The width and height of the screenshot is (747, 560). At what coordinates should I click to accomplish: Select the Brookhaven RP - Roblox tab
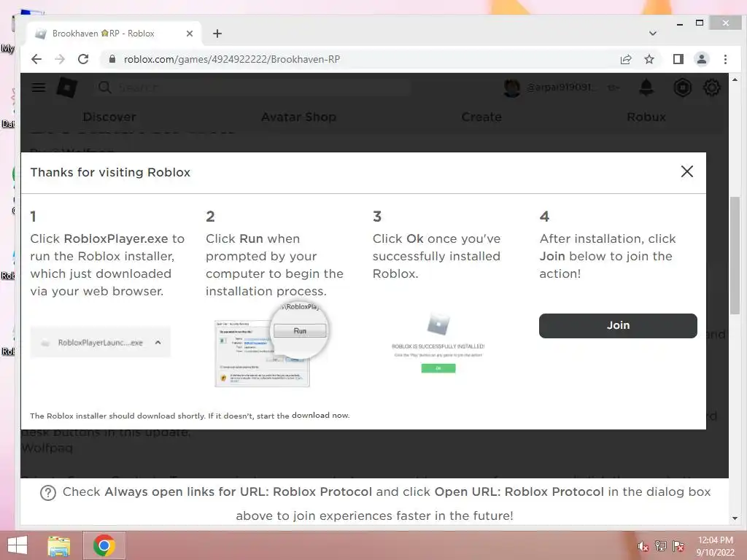pyautogui.click(x=115, y=34)
